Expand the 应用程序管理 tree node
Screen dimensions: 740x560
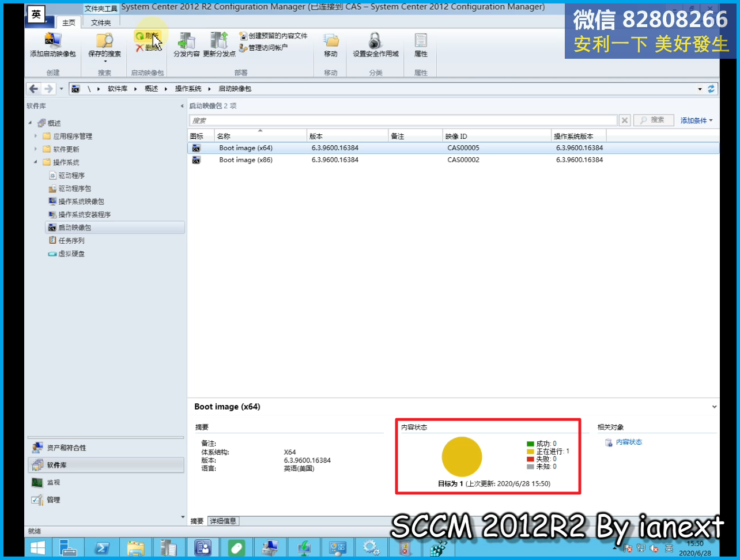click(36, 136)
